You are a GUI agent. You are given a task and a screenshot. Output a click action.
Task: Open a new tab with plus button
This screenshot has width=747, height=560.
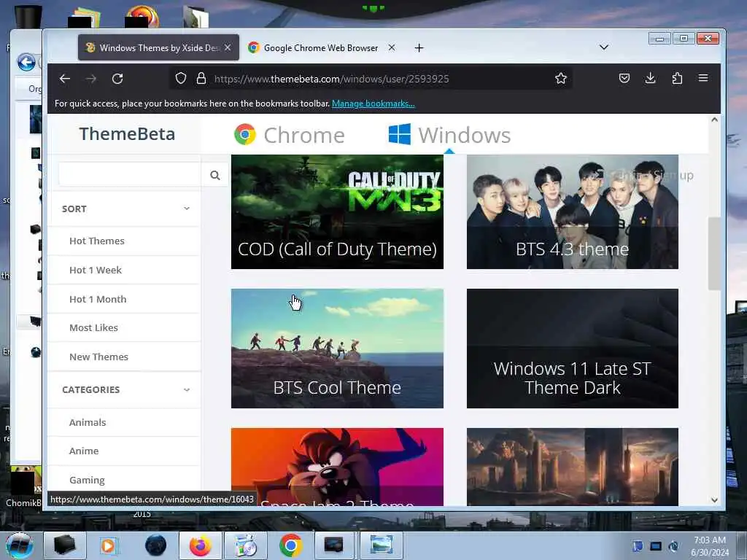pos(419,47)
